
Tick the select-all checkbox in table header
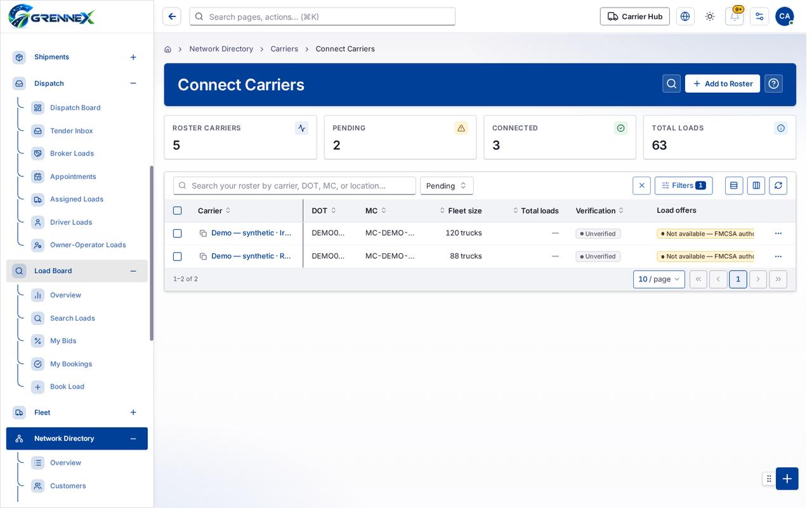coord(178,211)
